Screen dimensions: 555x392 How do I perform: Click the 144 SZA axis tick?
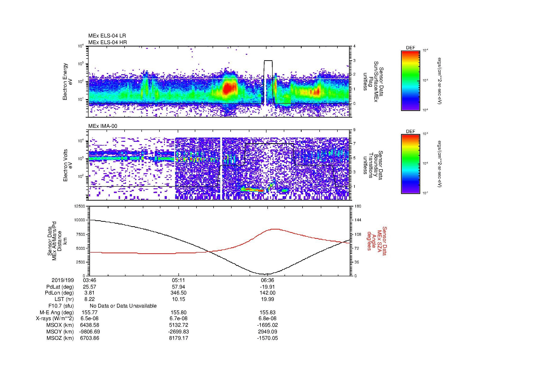coord(358,220)
